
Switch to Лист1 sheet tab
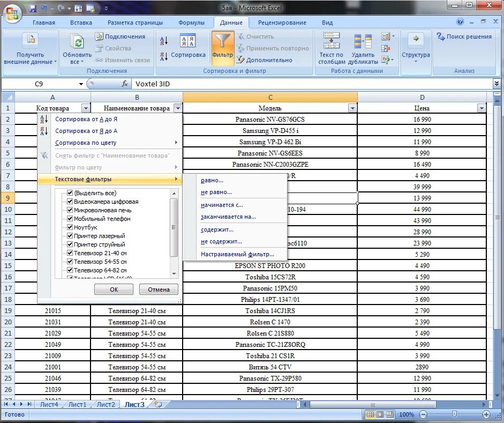point(77,404)
